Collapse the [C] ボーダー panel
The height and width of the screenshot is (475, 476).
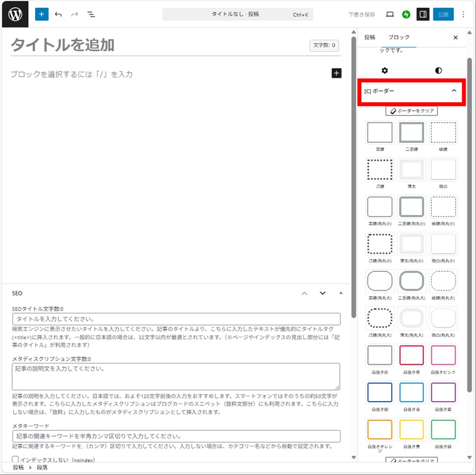coord(454,91)
